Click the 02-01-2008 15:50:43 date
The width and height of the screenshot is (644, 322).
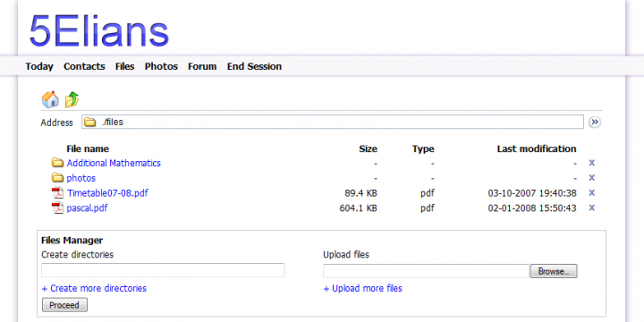pyautogui.click(x=532, y=208)
